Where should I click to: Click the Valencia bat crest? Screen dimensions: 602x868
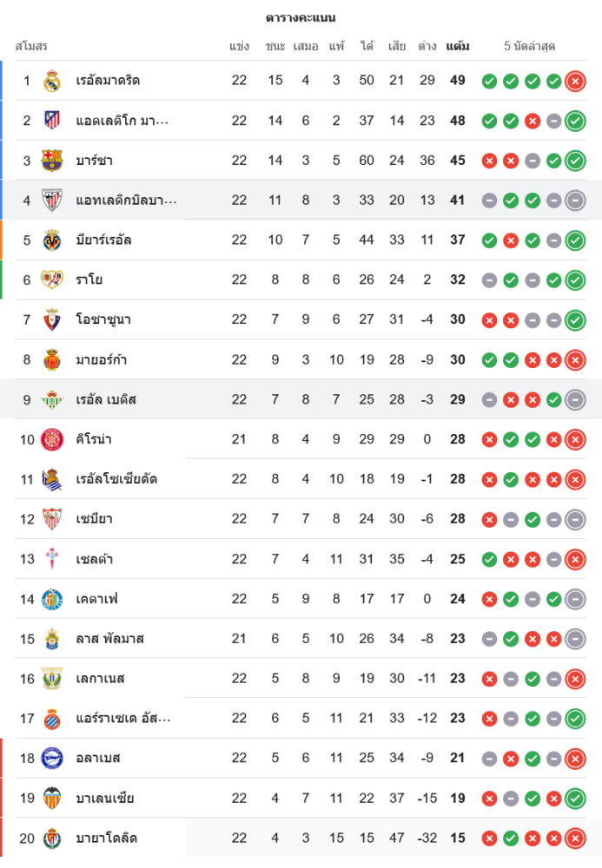52,799
